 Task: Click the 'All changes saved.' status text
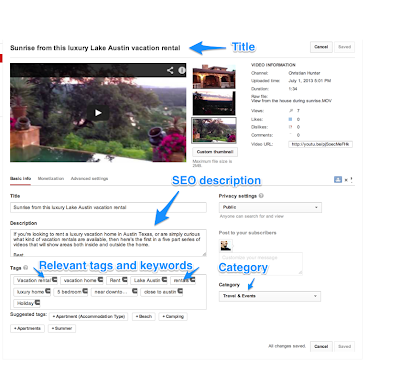[287, 346]
